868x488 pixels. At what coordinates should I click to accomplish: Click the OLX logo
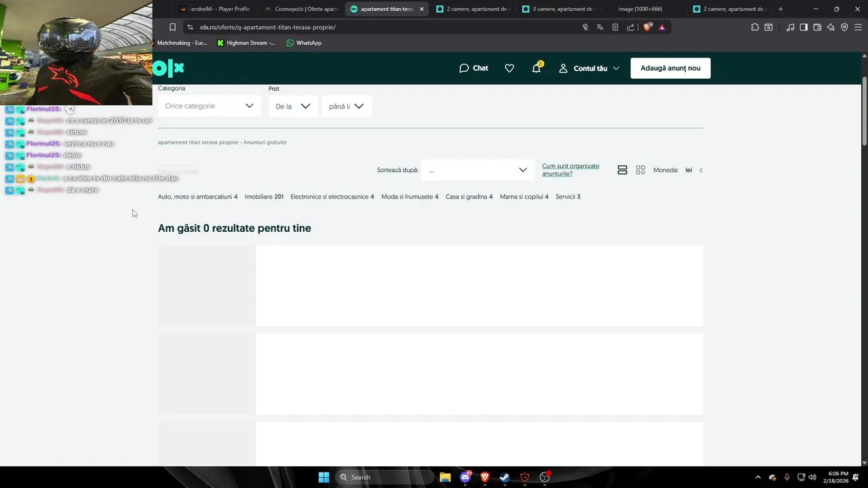(168, 68)
